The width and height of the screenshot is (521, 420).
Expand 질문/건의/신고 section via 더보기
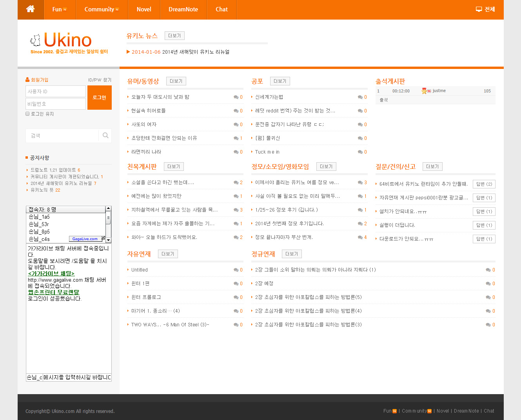[x=432, y=167]
